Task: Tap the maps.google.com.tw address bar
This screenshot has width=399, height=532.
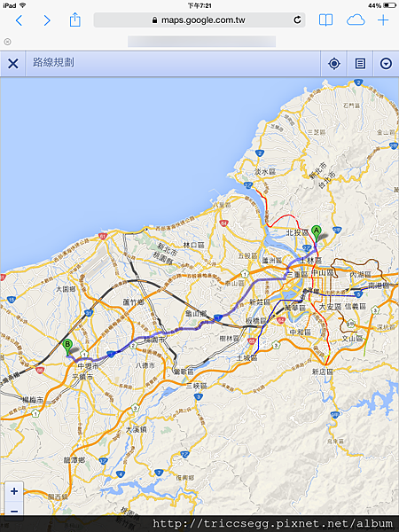Action: (x=199, y=20)
